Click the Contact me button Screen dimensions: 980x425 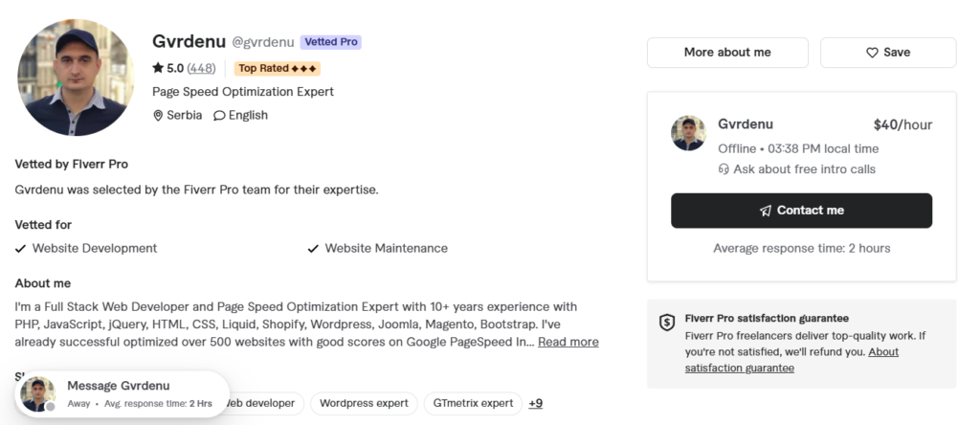coord(801,211)
